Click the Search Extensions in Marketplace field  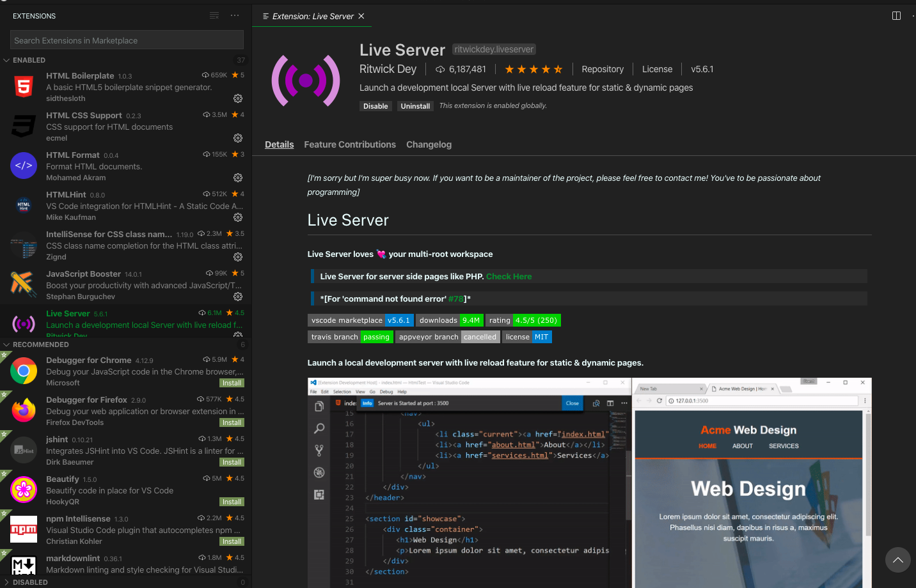pos(126,40)
